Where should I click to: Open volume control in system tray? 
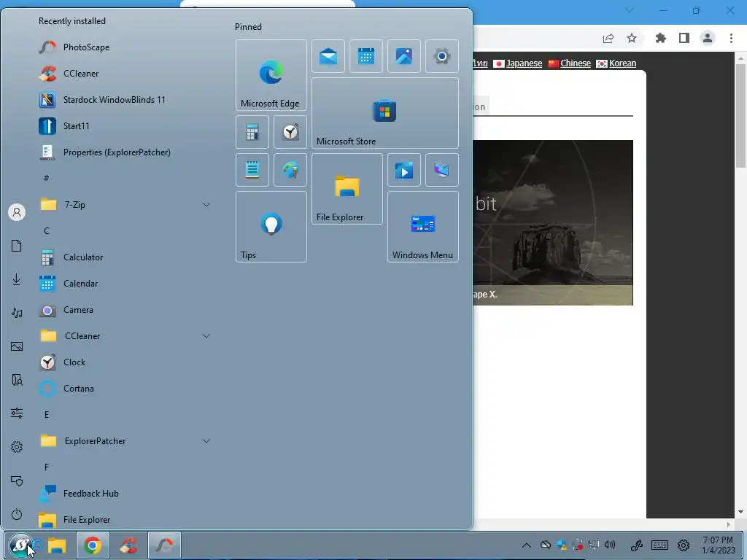click(x=609, y=545)
